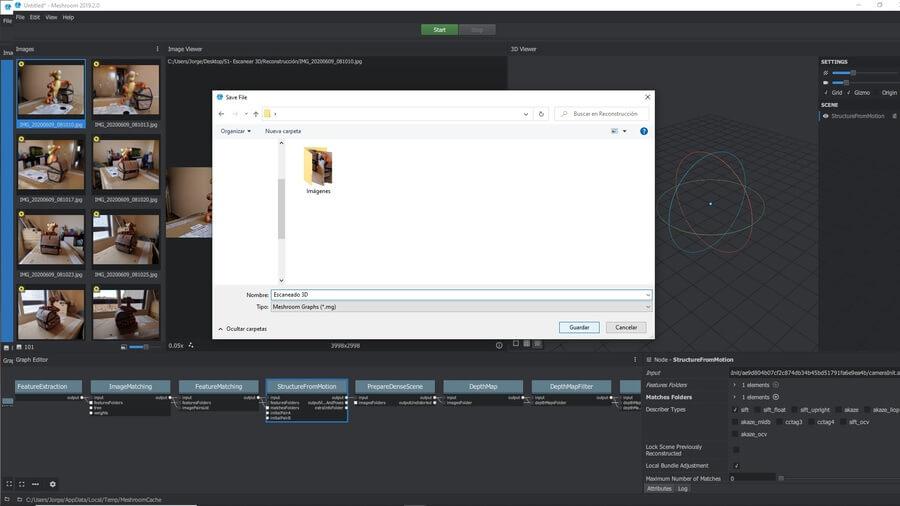
Task: Open Graph Editor settings gear
Action: [53, 484]
